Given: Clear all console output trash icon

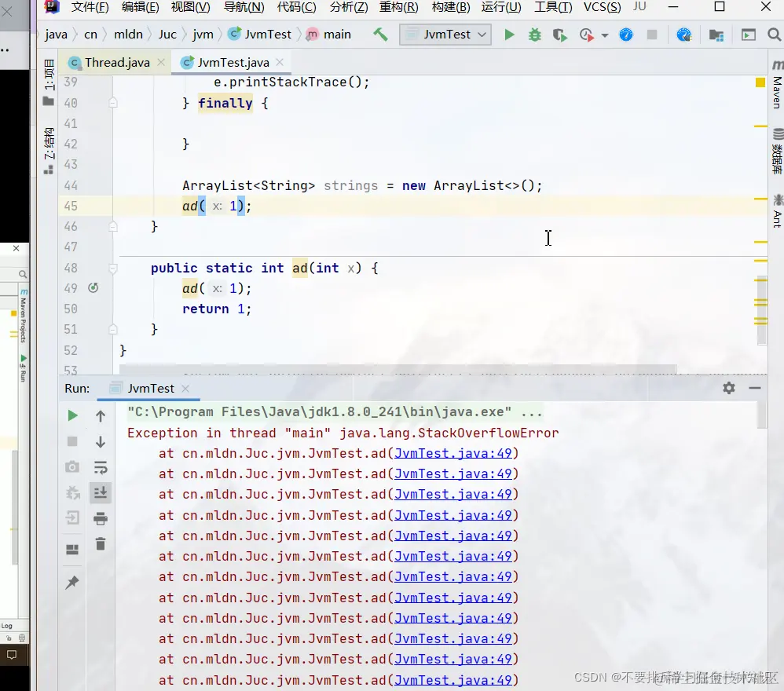Looking at the screenshot, I should point(101,543).
